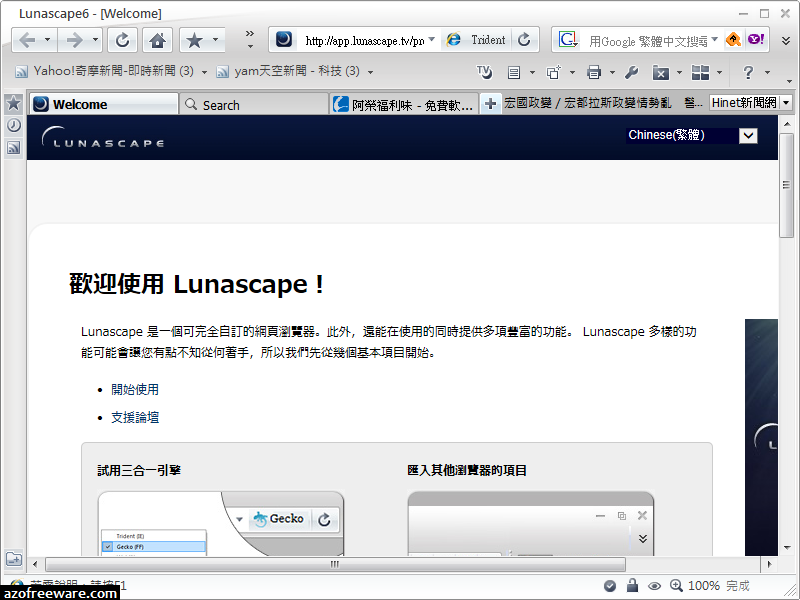
Task: Open the search engine selection dropdown
Action: tap(714, 39)
